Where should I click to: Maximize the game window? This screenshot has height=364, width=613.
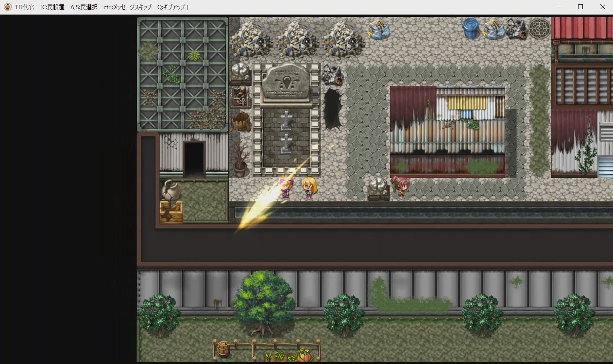[580, 7]
